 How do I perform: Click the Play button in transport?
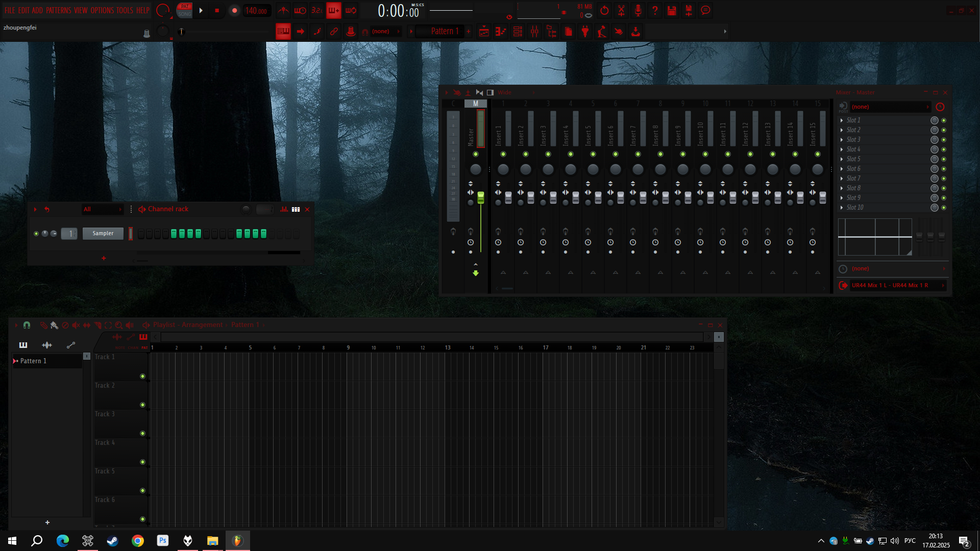click(201, 10)
